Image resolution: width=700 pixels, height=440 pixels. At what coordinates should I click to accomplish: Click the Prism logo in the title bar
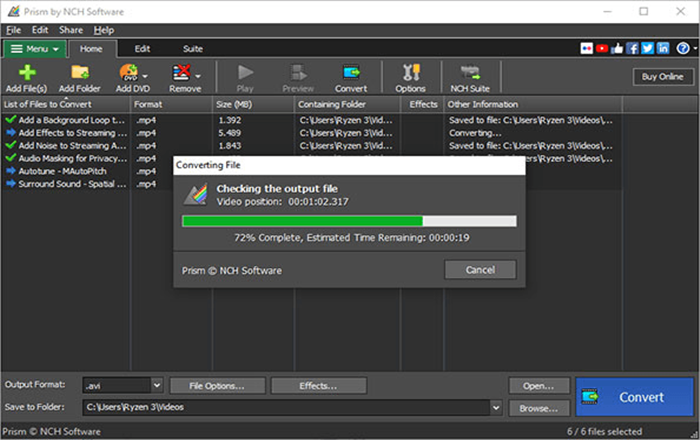point(13,11)
